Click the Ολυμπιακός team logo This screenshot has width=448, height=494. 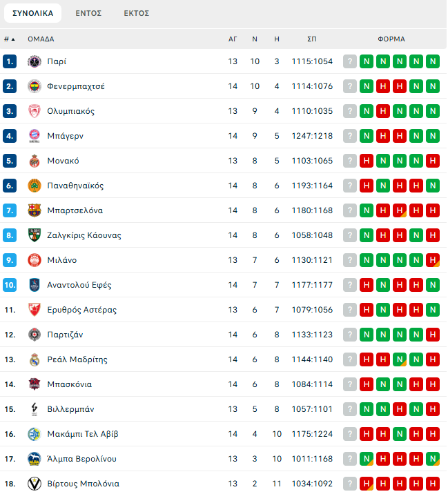35,111
